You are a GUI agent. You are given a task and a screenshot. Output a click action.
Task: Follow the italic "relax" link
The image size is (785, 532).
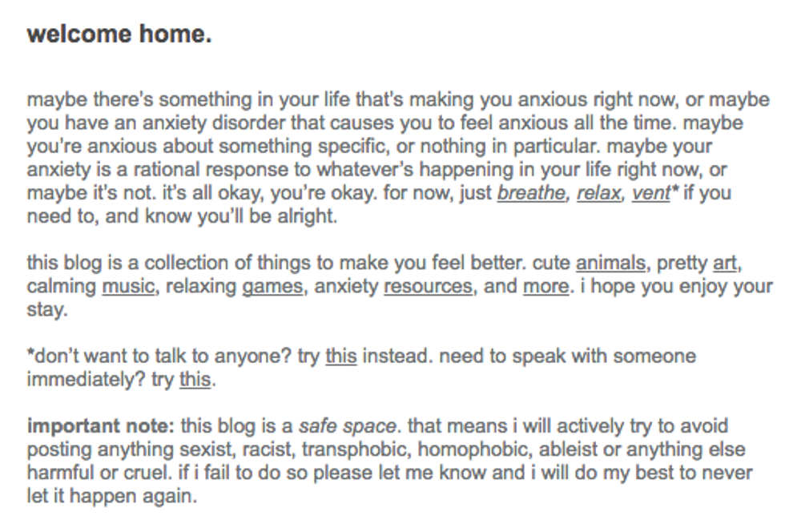598,193
